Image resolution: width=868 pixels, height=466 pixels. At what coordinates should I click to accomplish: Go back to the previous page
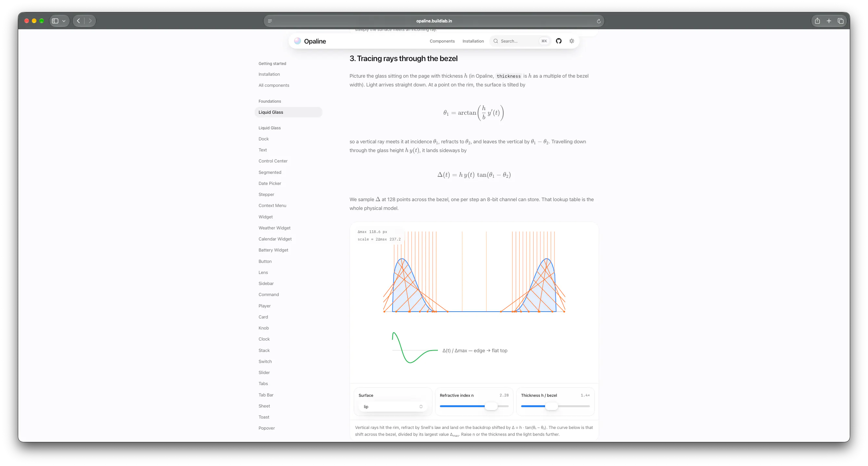(x=79, y=21)
